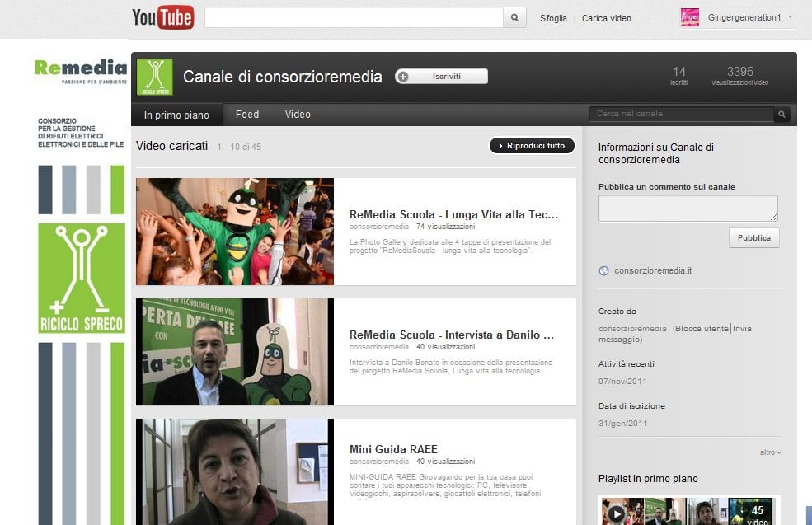Click the 31/gen/2011 registration date

coord(623,423)
